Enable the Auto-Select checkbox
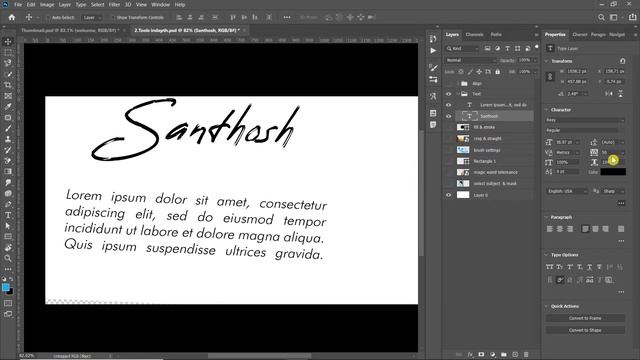 (49, 18)
